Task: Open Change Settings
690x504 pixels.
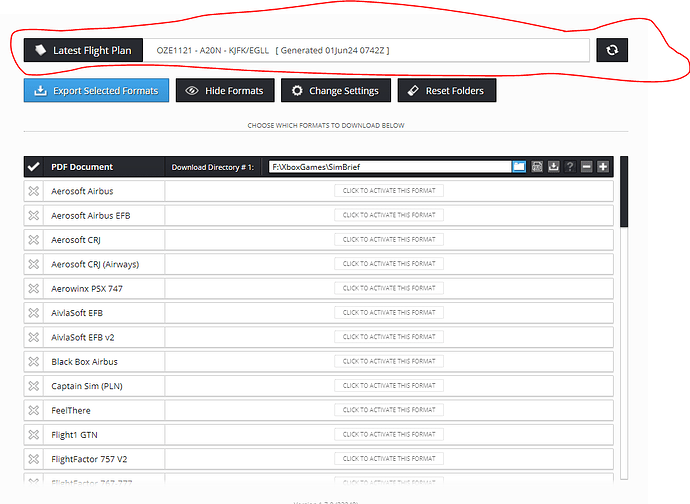Action: click(x=336, y=90)
